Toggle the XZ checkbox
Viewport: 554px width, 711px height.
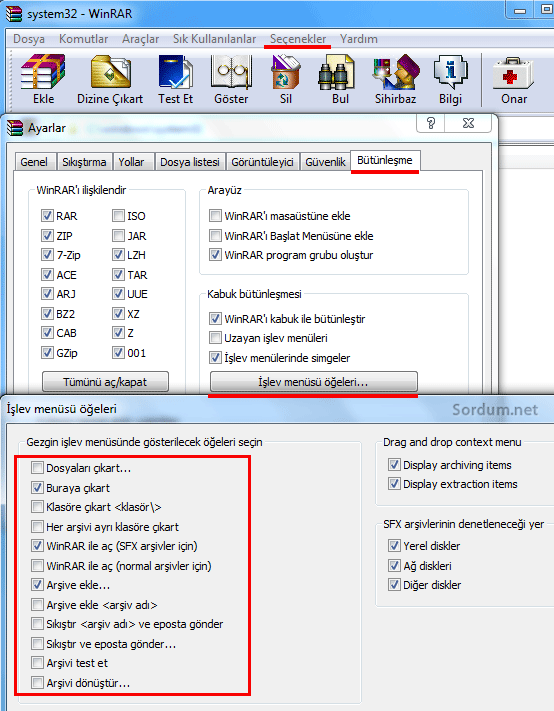(118, 313)
